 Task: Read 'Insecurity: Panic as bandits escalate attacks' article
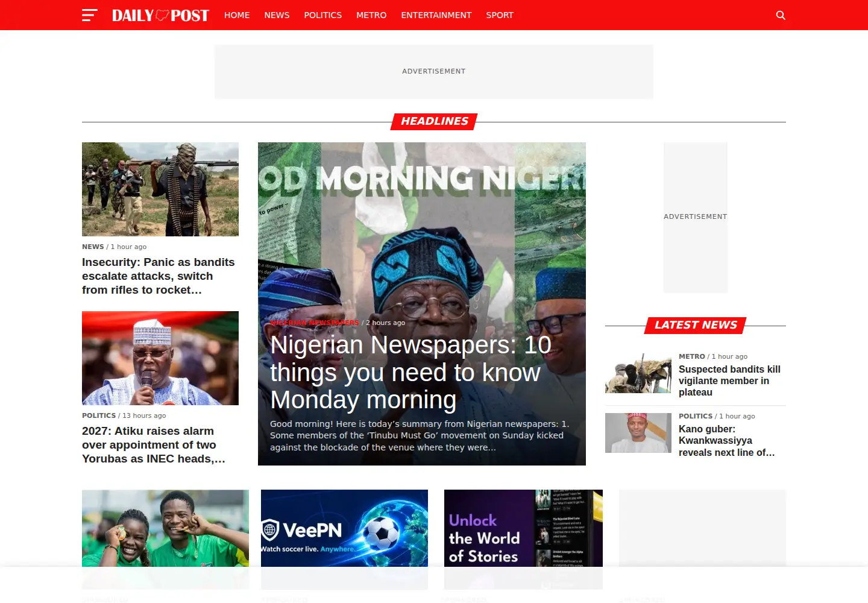[159, 276]
